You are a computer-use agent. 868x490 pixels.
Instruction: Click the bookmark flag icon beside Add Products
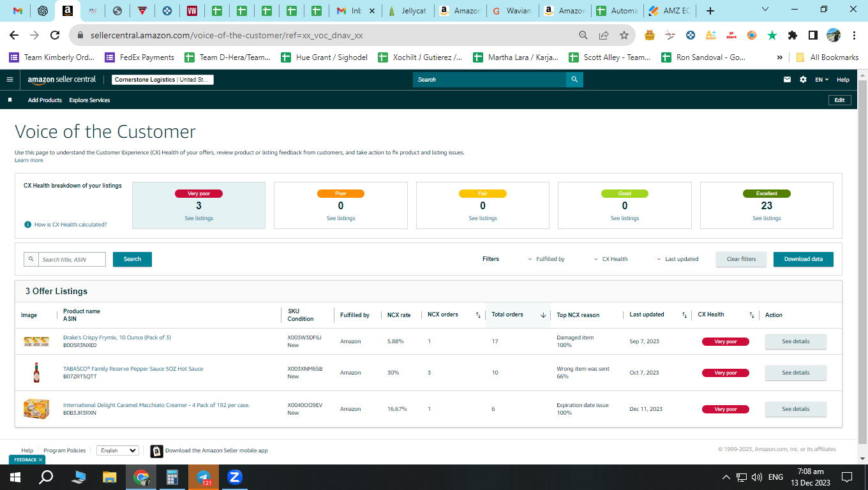pos(10,100)
